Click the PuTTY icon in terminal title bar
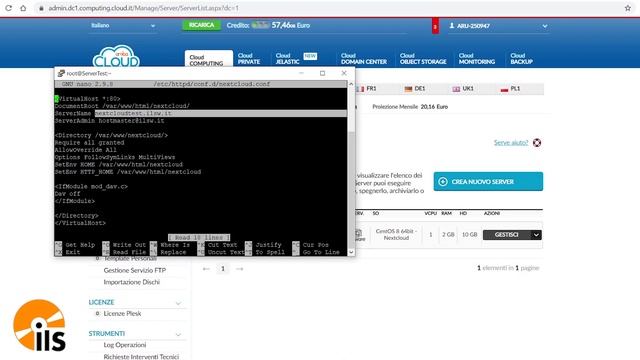Image resolution: width=640 pixels, height=360 pixels. (61, 73)
